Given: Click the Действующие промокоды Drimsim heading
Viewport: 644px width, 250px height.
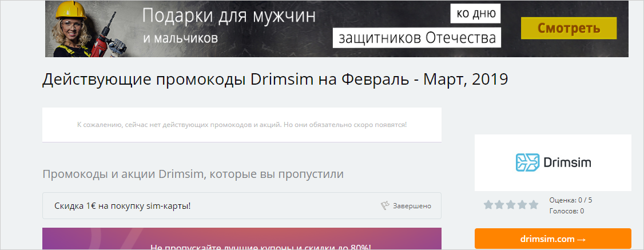Looking at the screenshot, I should click(275, 79).
